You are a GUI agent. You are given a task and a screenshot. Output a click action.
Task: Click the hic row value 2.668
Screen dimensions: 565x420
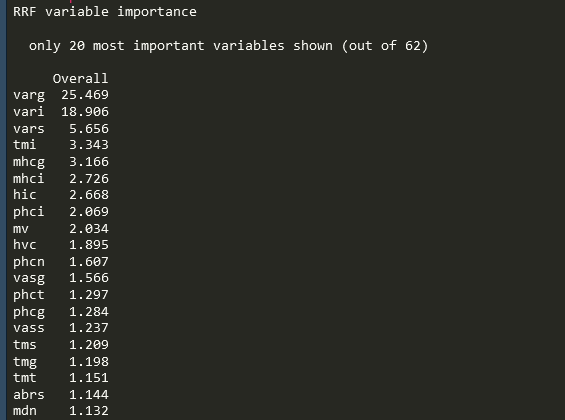click(89, 195)
